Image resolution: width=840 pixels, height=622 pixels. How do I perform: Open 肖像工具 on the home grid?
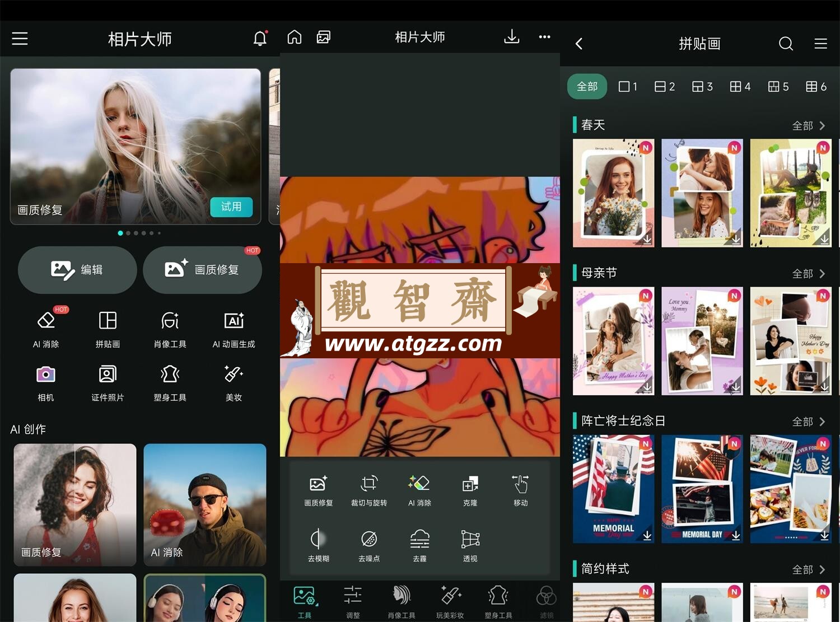click(170, 328)
